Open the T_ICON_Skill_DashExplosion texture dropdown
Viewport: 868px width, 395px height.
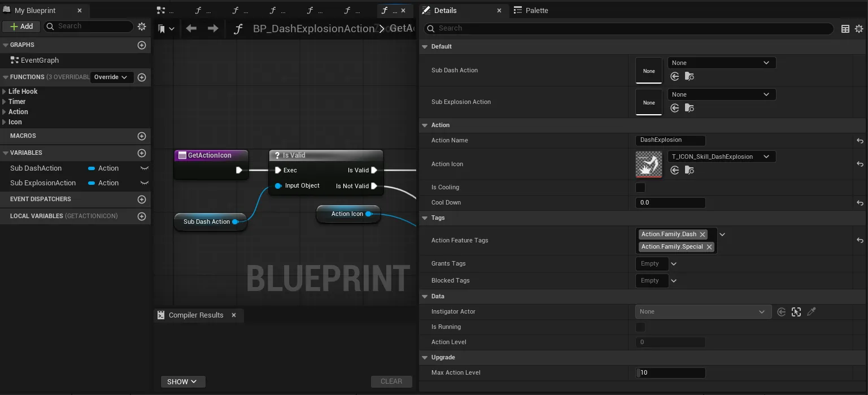(x=721, y=157)
